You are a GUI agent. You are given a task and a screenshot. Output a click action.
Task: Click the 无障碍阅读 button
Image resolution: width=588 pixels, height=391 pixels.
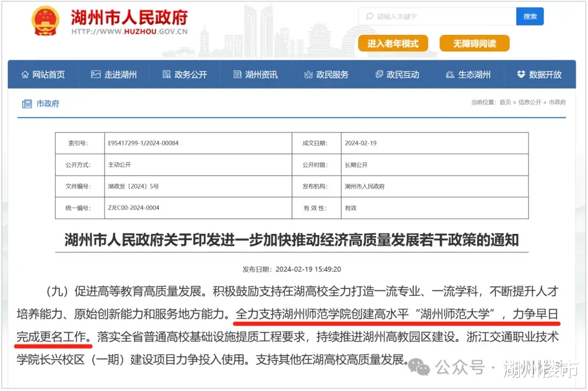474,44
